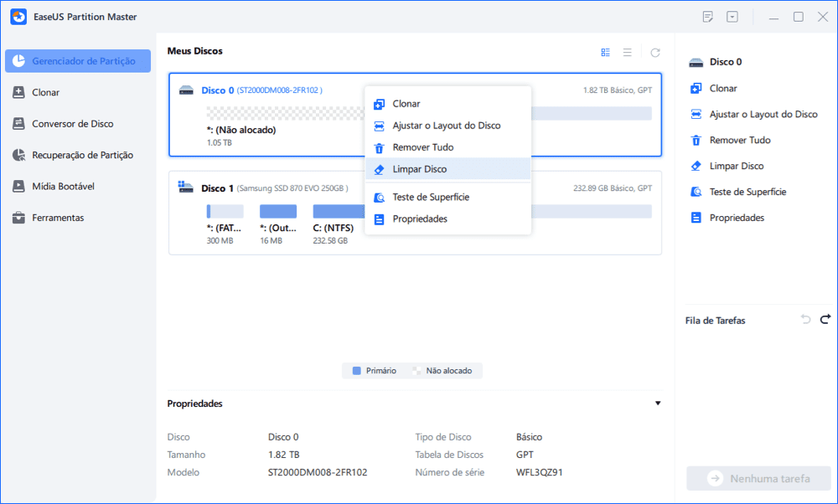
Task: Click the right panel Propriedades icon
Action: [696, 218]
